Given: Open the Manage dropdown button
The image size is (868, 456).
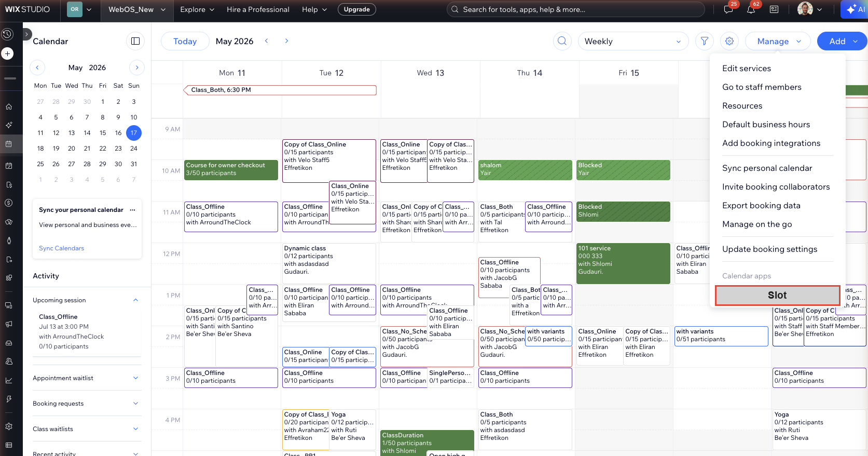Looking at the screenshot, I should pos(779,41).
